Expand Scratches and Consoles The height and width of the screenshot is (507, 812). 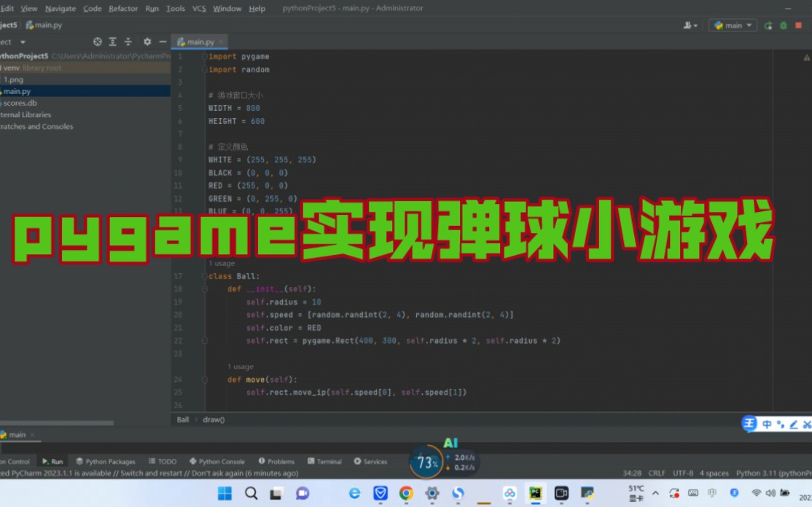click(x=36, y=126)
